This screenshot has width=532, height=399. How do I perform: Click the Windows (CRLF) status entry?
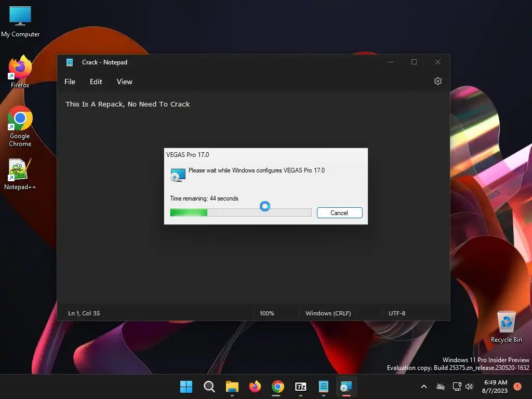coord(328,313)
